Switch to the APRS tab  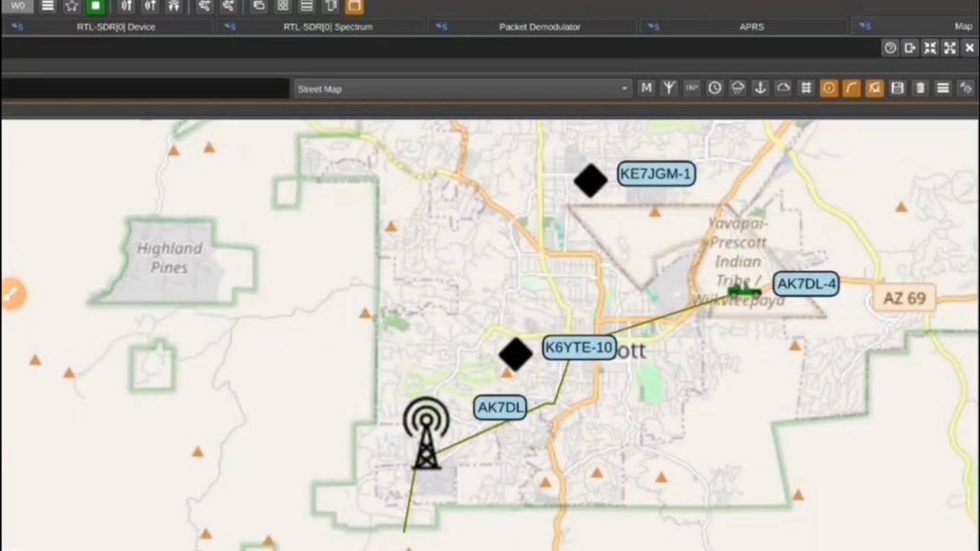(x=744, y=27)
